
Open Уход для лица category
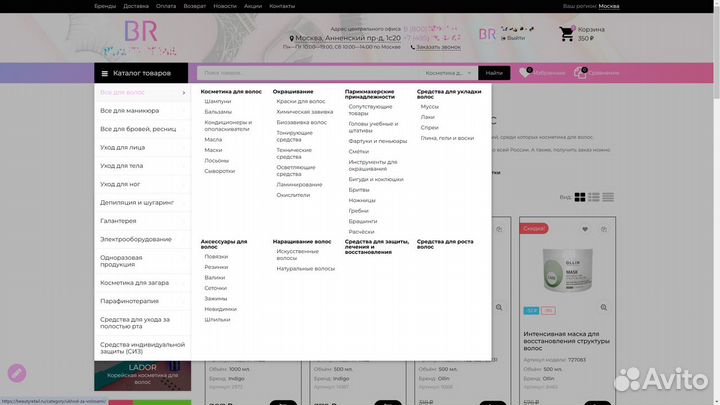point(142,147)
